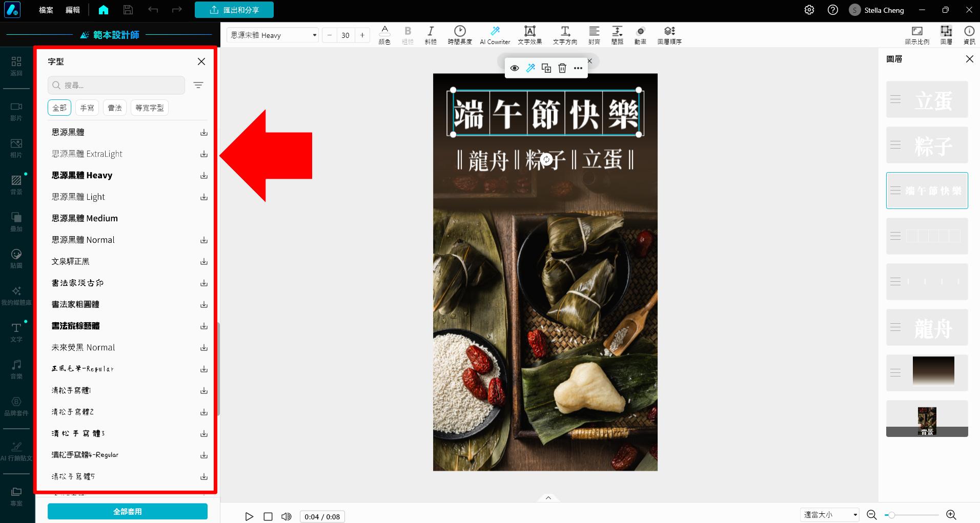Click the 匯出和分享 export button
This screenshot has height=523, width=980.
click(x=234, y=9)
